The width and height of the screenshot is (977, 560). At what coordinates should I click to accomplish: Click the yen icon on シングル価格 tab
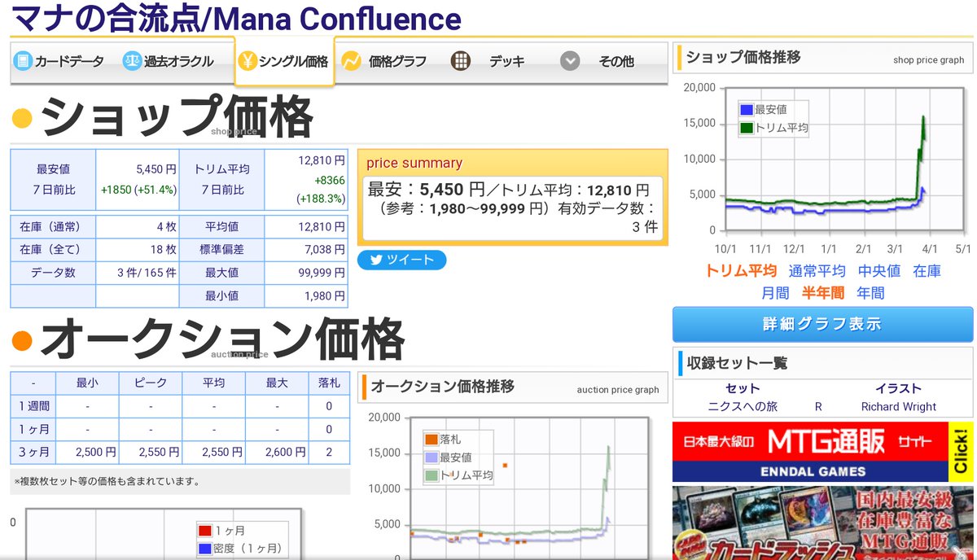[x=248, y=61]
